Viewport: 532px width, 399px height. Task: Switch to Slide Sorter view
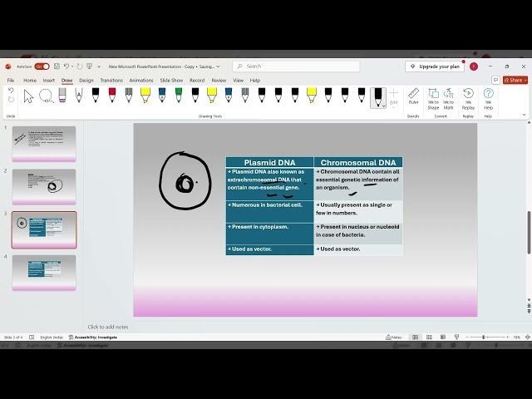(429, 337)
